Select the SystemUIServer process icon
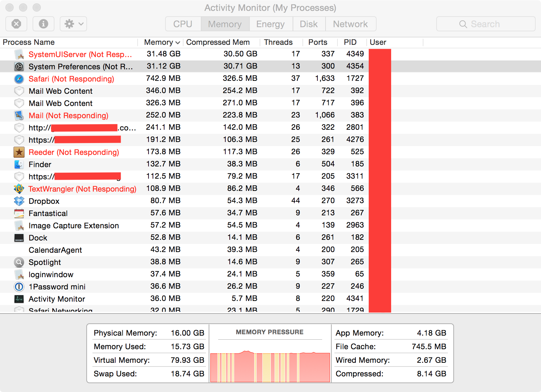 click(19, 54)
